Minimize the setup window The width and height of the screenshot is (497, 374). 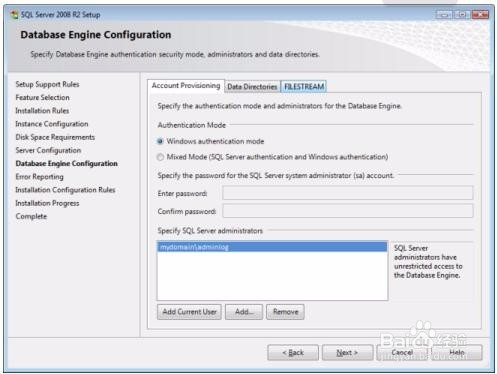[x=444, y=14]
